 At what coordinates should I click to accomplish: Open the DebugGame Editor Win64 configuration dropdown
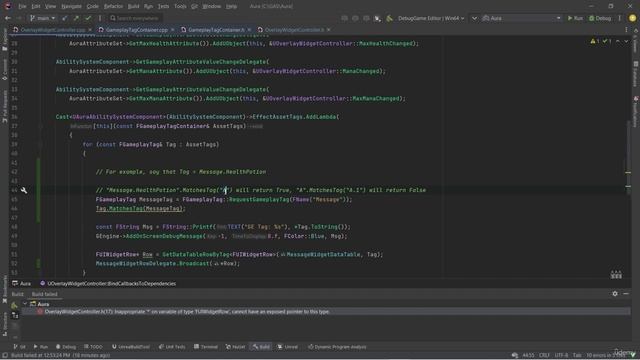tap(431, 18)
